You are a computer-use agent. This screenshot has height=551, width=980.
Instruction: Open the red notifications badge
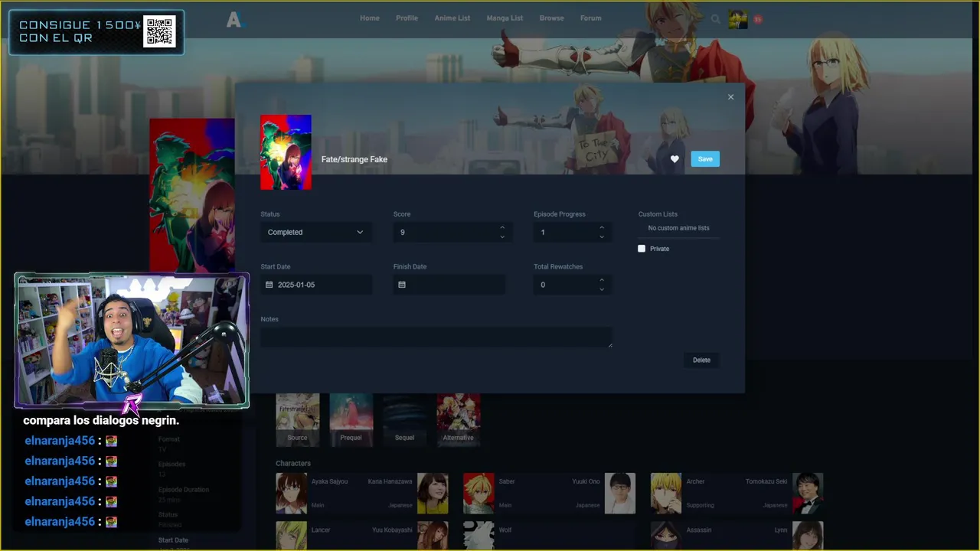pyautogui.click(x=758, y=20)
